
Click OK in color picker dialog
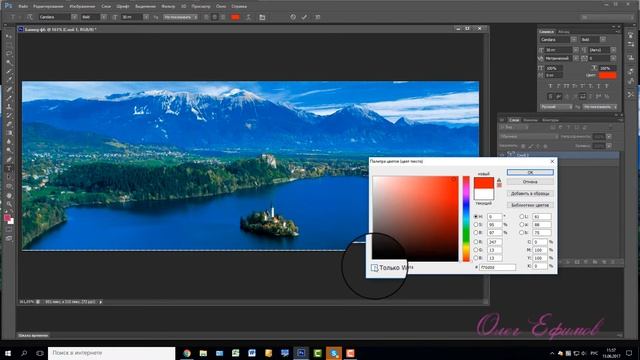pos(530,173)
